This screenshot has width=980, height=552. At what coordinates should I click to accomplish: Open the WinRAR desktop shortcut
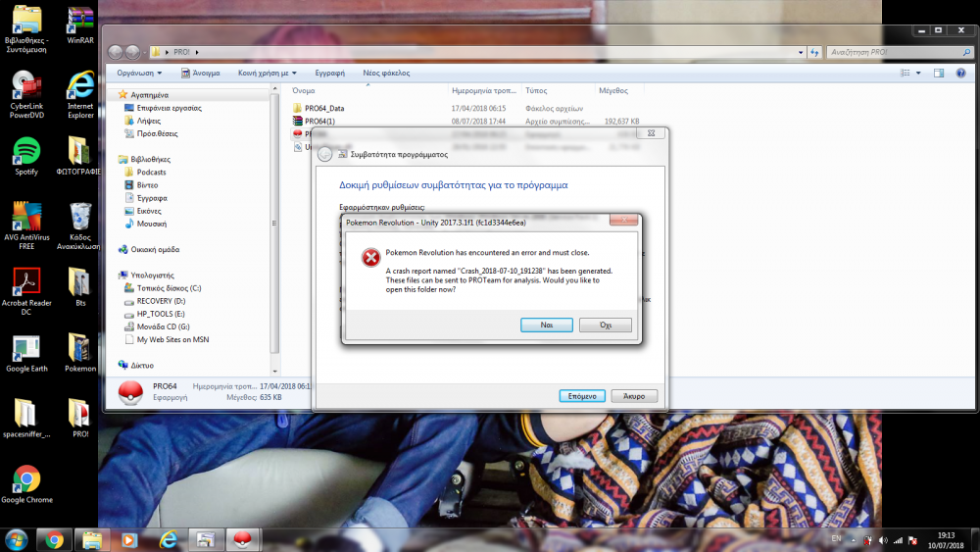point(80,25)
